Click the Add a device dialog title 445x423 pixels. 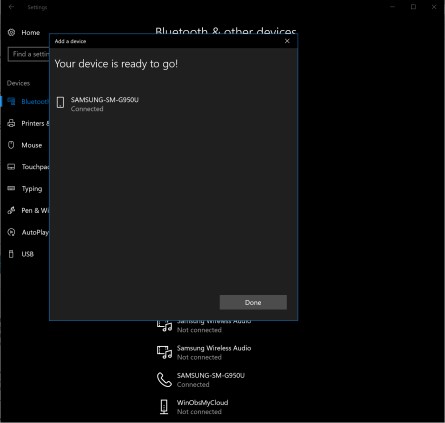70,41
